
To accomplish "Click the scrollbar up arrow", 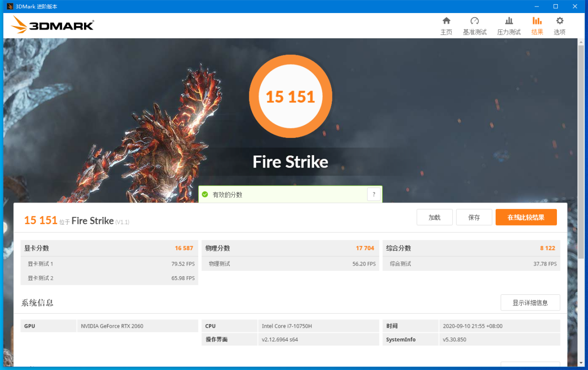I will click(581, 42).
